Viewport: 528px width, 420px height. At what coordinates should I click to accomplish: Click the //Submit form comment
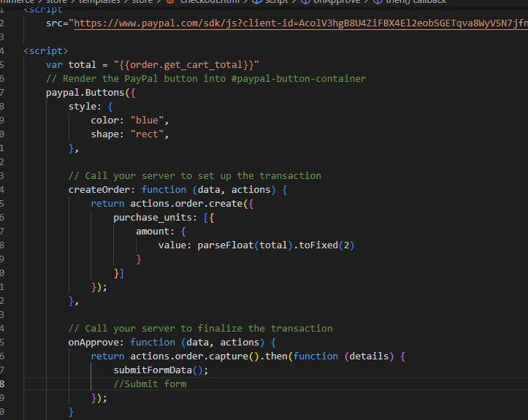click(x=150, y=384)
